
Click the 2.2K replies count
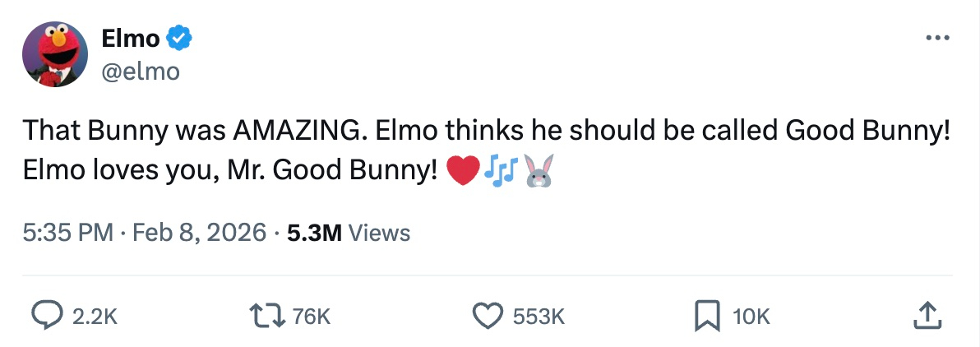(95, 317)
